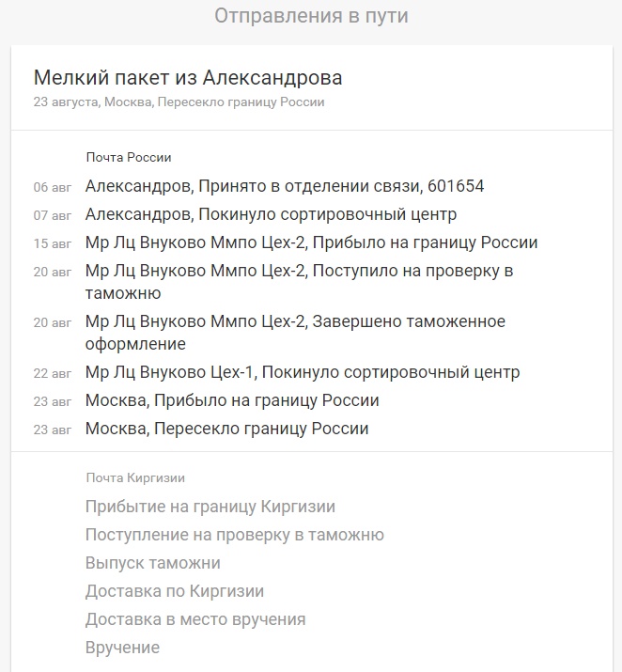Screen dimensions: 622x672
Task: Click the pending step 'Выпуск таможни'
Action: [x=152, y=563]
